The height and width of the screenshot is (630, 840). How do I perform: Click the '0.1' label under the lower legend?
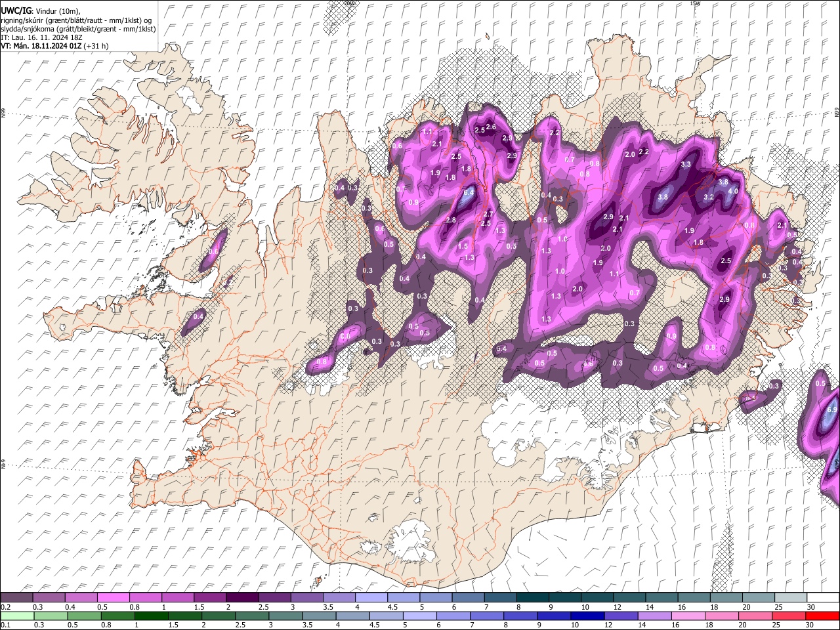pos(5,625)
